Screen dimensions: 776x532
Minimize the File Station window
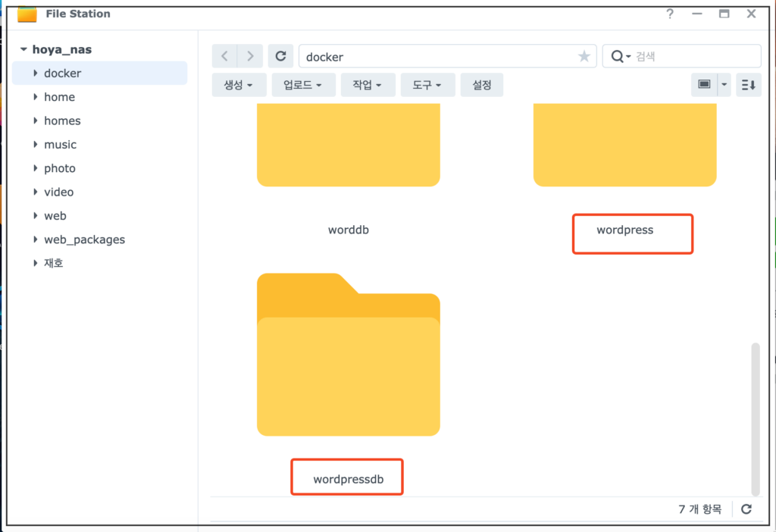[x=697, y=14]
